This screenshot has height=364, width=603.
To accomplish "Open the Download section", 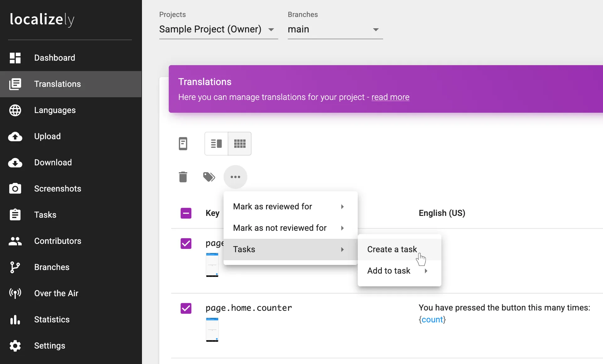I will pyautogui.click(x=52, y=162).
